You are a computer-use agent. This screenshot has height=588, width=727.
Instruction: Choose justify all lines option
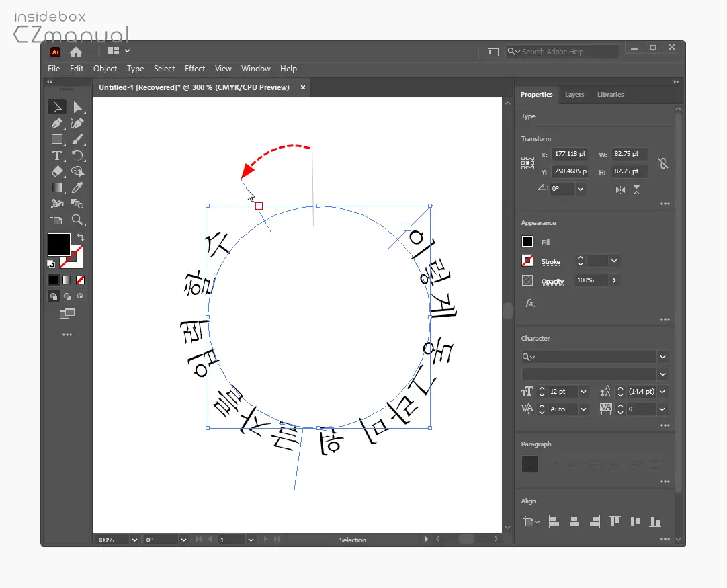click(x=654, y=464)
